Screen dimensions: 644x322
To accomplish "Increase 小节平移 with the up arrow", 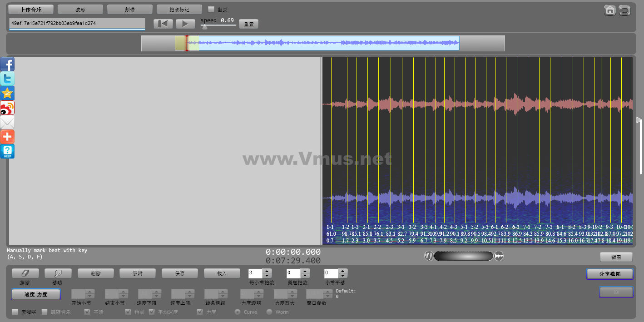I will click(x=343, y=271).
